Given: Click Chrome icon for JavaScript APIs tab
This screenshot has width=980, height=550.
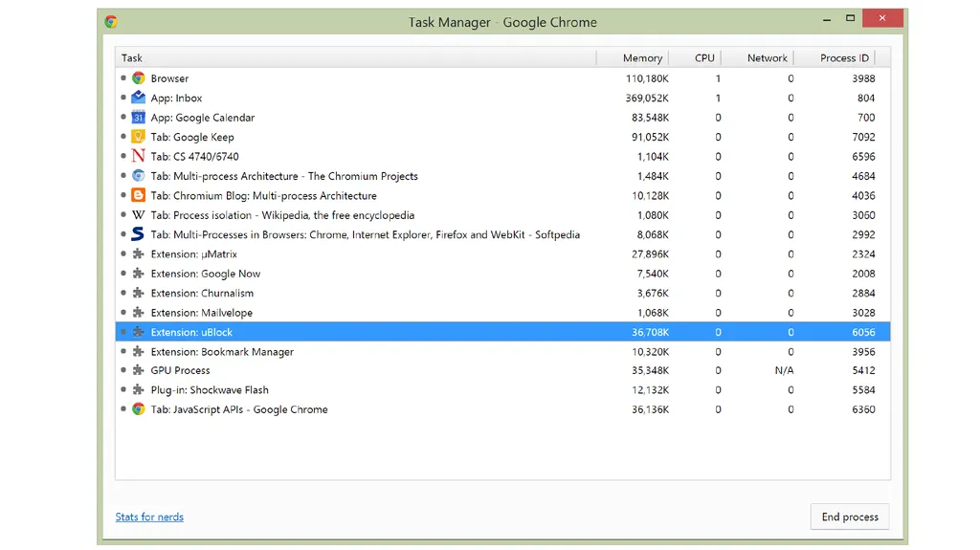Looking at the screenshot, I should pyautogui.click(x=138, y=408).
